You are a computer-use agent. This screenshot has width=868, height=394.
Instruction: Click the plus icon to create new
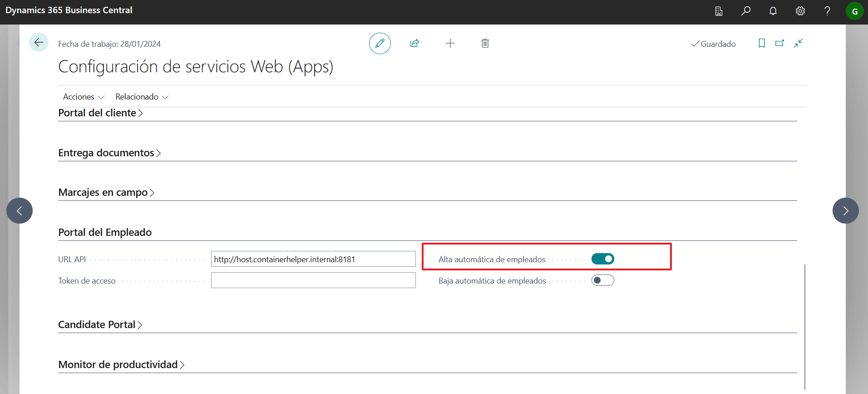(450, 44)
